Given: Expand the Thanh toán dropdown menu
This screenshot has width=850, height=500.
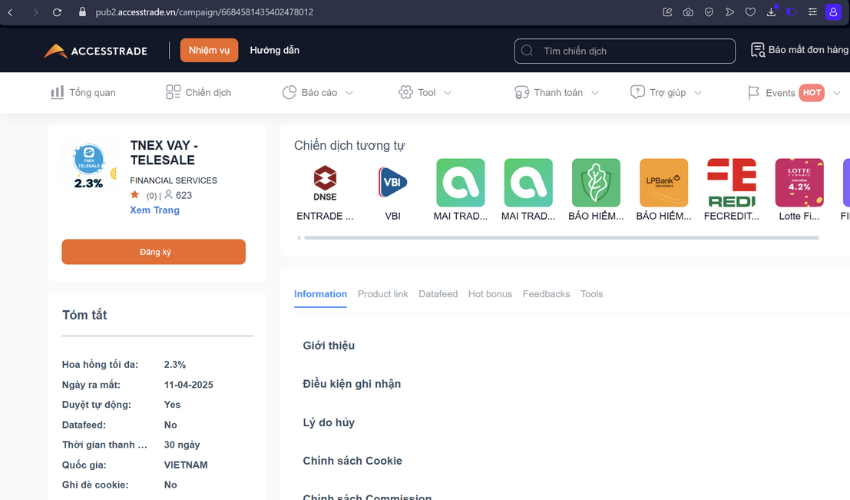Looking at the screenshot, I should [x=557, y=92].
